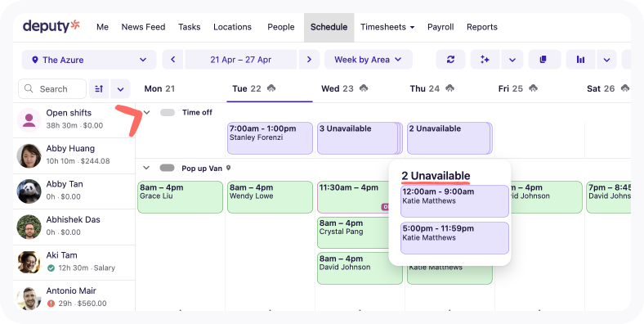Click Antonio Mair's red warning status icon
The height and width of the screenshot is (324, 644).
tap(51, 304)
